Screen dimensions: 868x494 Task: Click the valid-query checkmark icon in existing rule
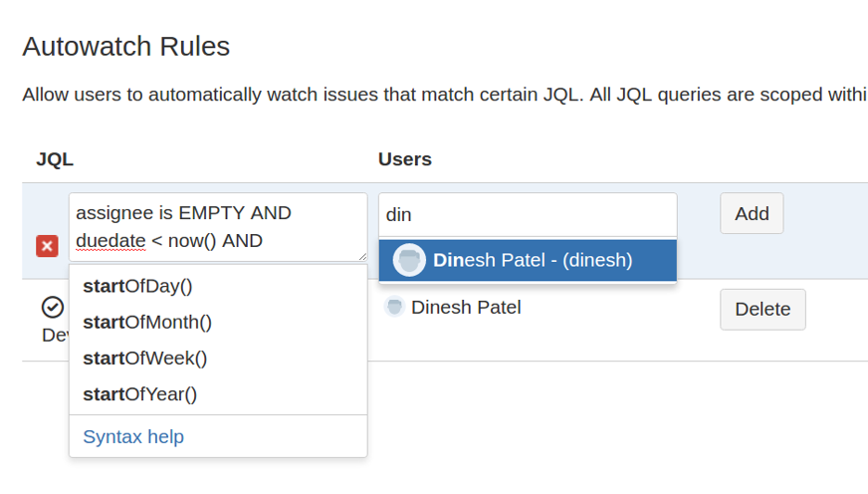coord(52,307)
